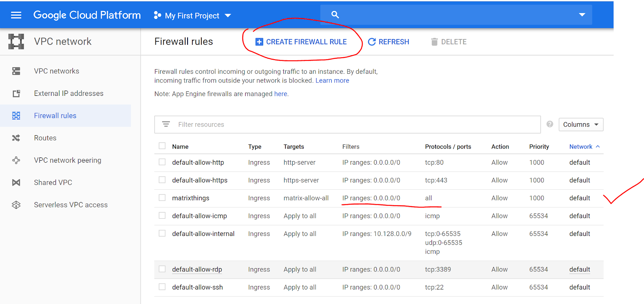The width and height of the screenshot is (644, 304).
Task: Click the help question mark icon next to Columns
Action: click(x=550, y=124)
